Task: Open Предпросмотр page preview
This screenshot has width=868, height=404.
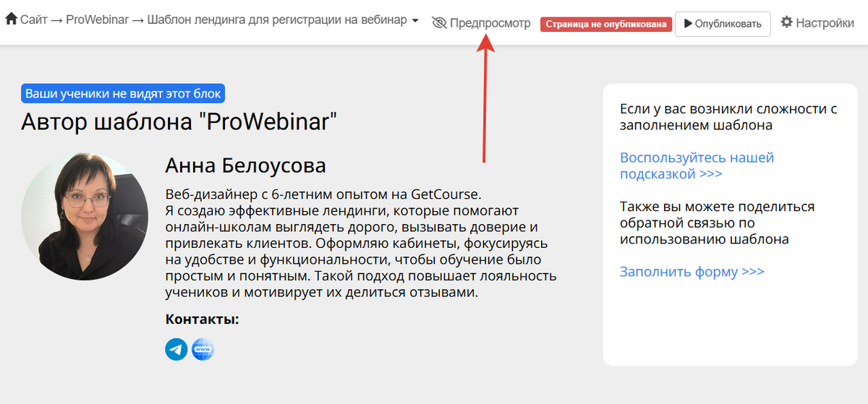Action: pos(490,23)
